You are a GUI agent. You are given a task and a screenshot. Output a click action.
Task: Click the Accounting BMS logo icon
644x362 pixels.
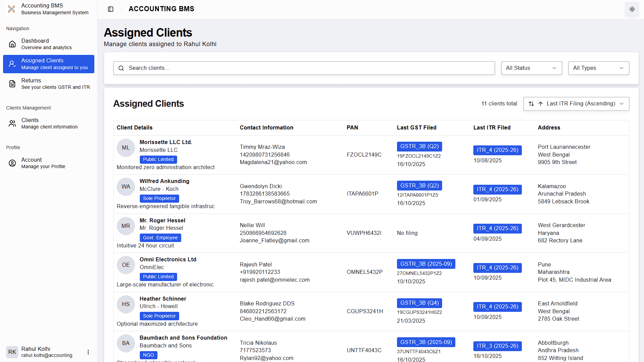(x=11, y=9)
